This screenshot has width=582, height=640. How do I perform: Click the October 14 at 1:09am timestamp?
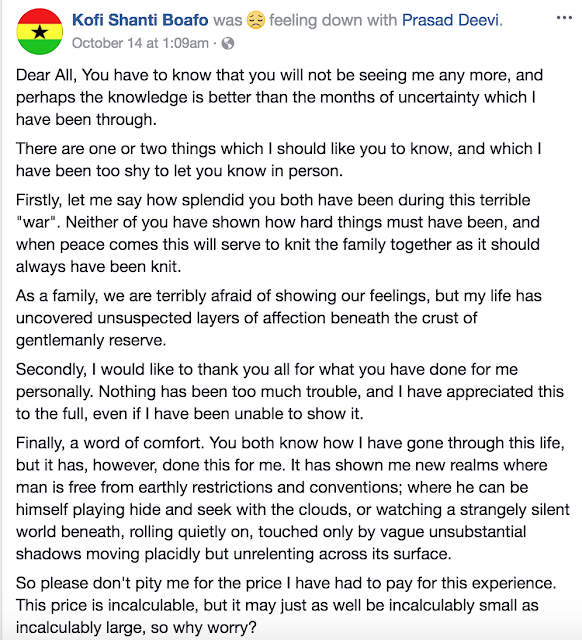click(x=140, y=43)
